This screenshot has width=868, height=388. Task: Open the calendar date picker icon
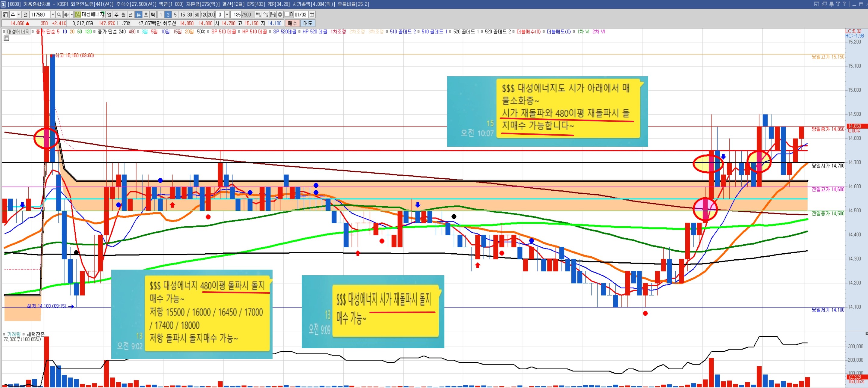(312, 14)
